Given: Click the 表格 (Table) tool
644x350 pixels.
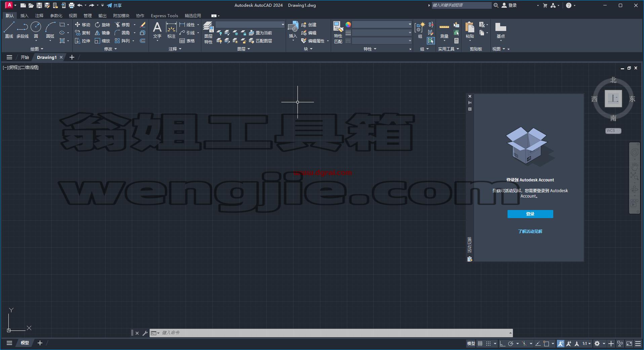Looking at the screenshot, I should click(x=187, y=41).
